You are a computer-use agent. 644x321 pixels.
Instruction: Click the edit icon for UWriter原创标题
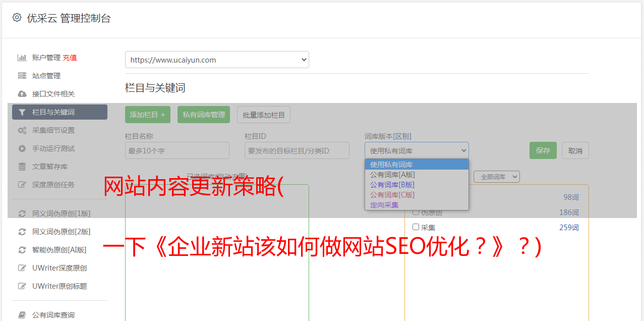[22, 286]
